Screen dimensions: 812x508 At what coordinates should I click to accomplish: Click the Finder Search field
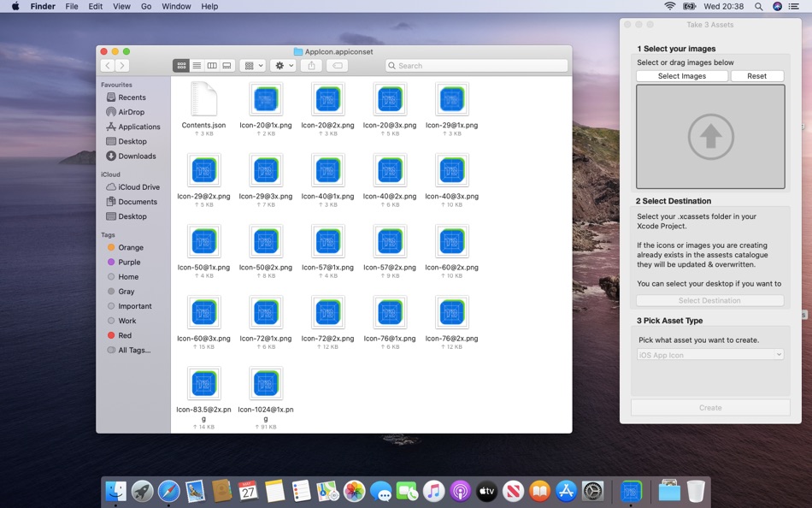point(476,66)
